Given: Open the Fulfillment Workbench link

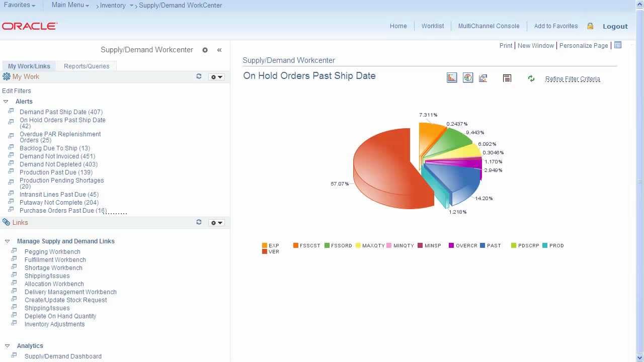Looking at the screenshot, I should tap(55, 260).
